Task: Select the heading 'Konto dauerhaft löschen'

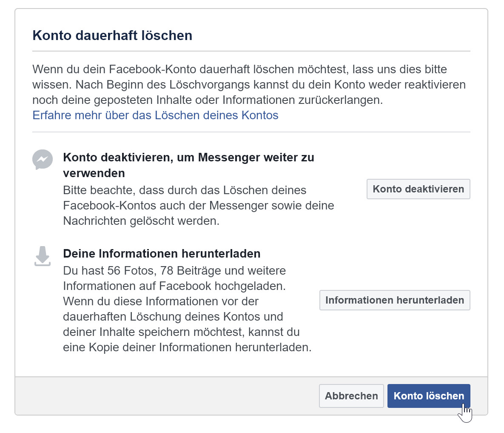Action: 112,35
